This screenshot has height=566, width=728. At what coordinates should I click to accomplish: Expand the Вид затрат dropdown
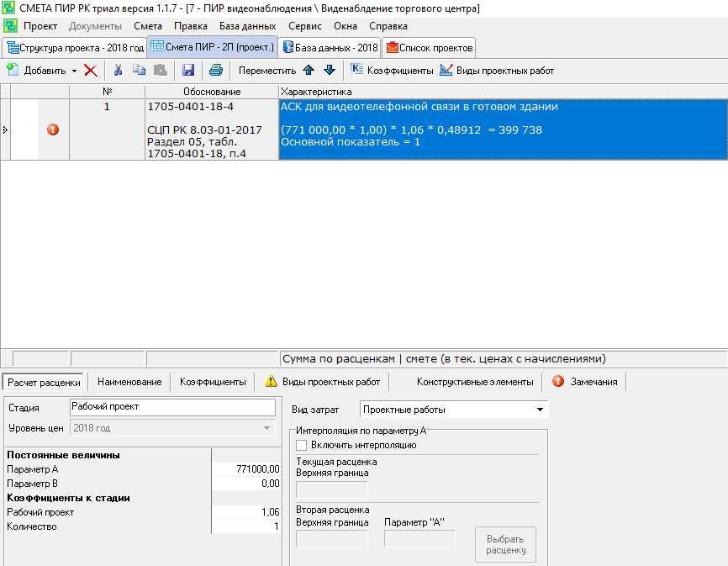coord(540,410)
